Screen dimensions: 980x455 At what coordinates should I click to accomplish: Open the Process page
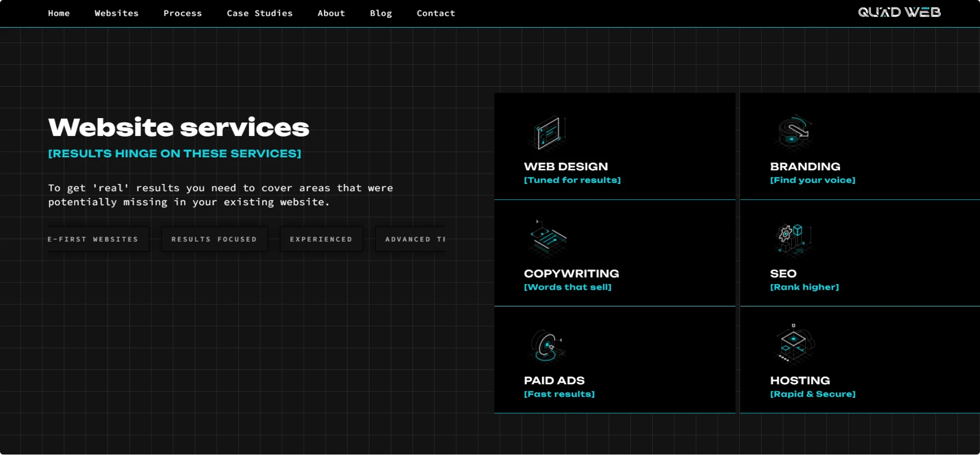(182, 13)
